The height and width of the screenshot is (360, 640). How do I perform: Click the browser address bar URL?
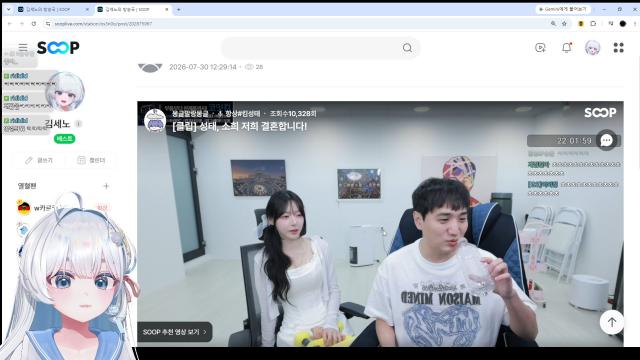tap(103, 24)
